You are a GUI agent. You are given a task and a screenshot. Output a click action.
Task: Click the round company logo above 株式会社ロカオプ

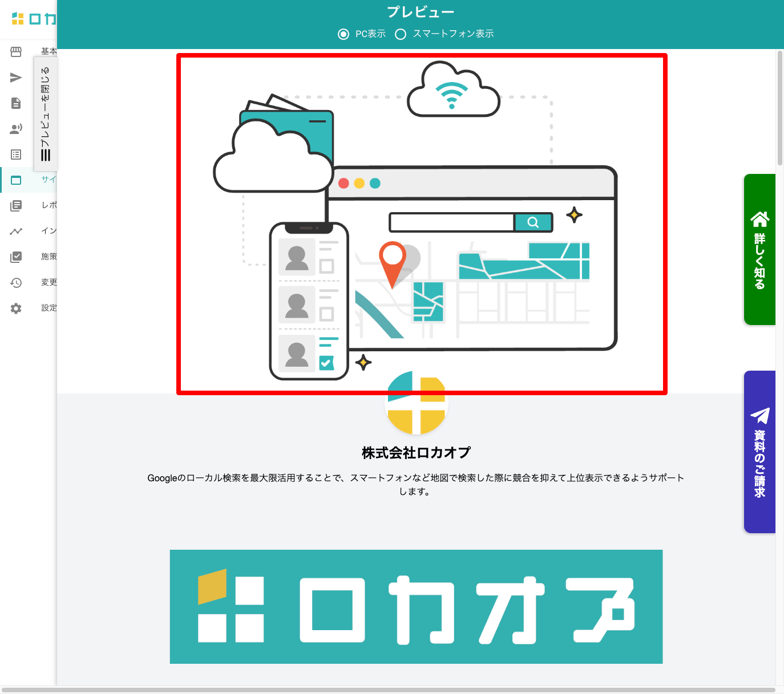pyautogui.click(x=417, y=404)
